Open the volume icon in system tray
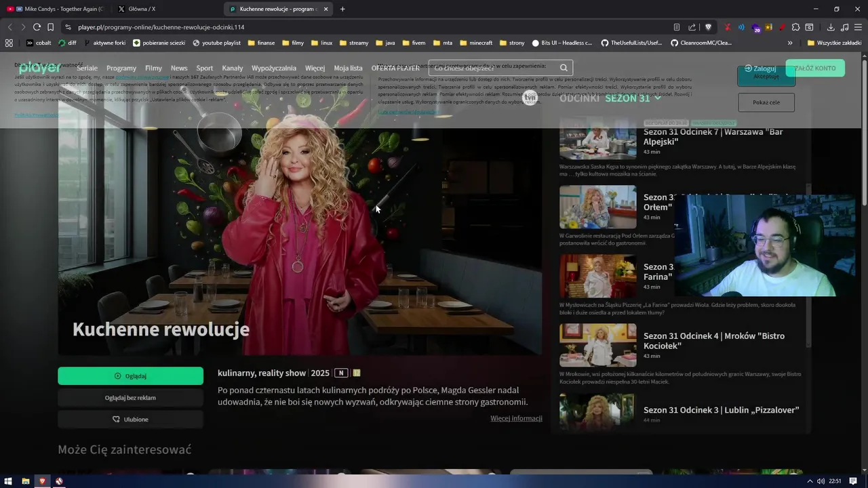The height and width of the screenshot is (488, 868). click(821, 481)
